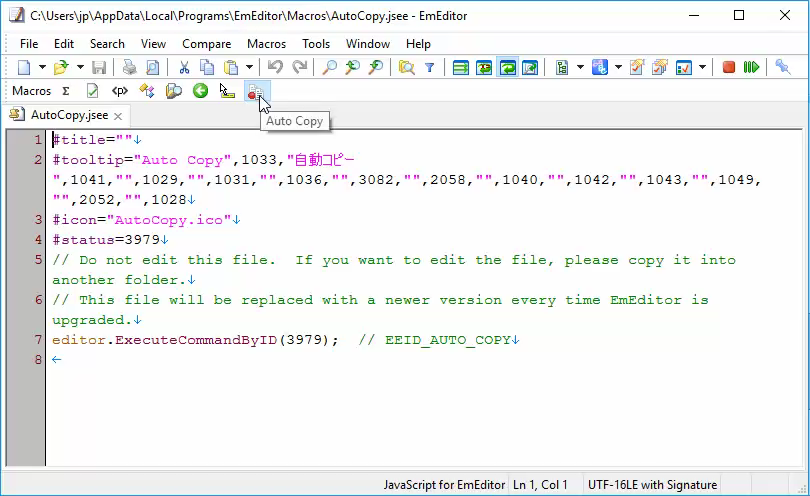Click the Customize checklist icon
Image resolution: width=810 pixels, height=496 pixels.
tap(683, 67)
